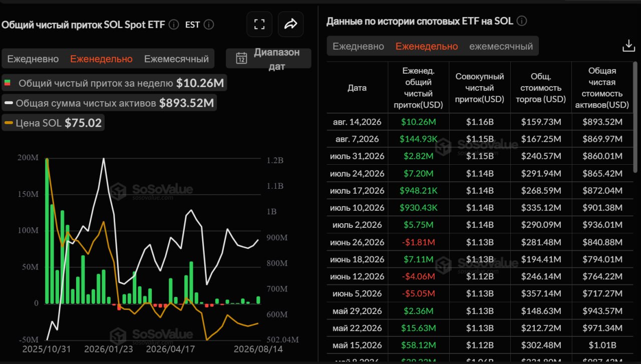Click the EST timezone label
Viewport: 641px width, 364px height.
point(192,24)
